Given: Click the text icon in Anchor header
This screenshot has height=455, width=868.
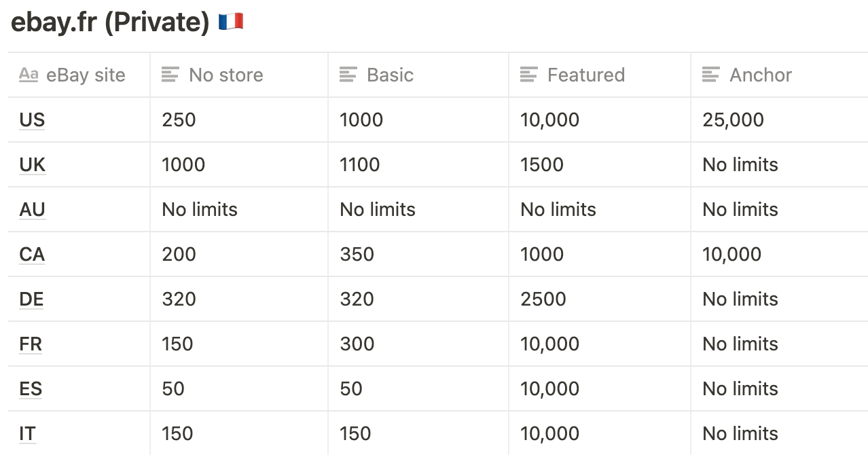Looking at the screenshot, I should click(711, 75).
